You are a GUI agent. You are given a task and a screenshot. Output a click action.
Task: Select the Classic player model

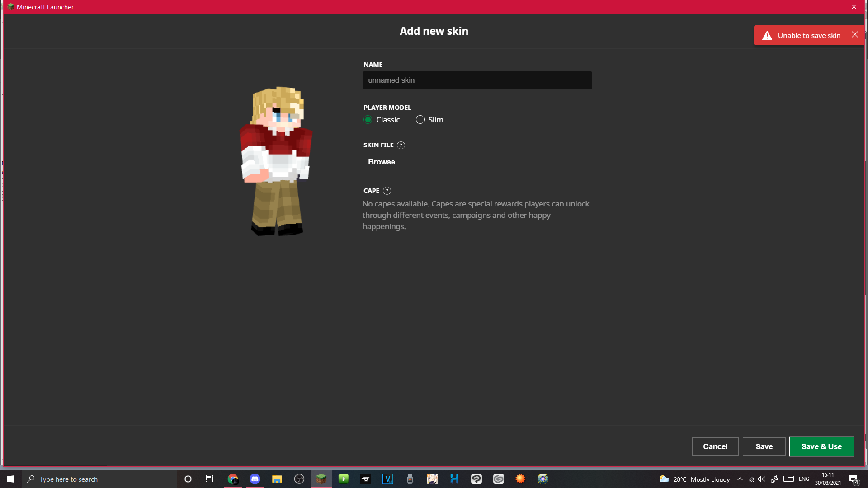coord(368,120)
